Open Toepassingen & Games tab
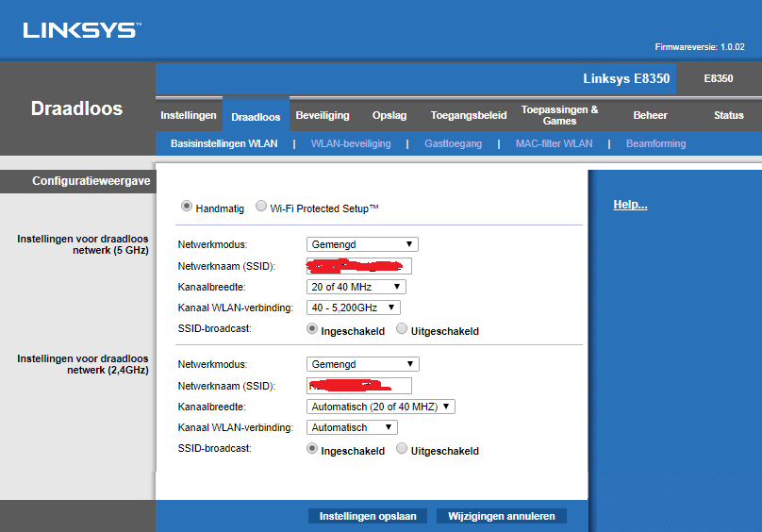Image resolution: width=762 pixels, height=532 pixels. pos(560,115)
